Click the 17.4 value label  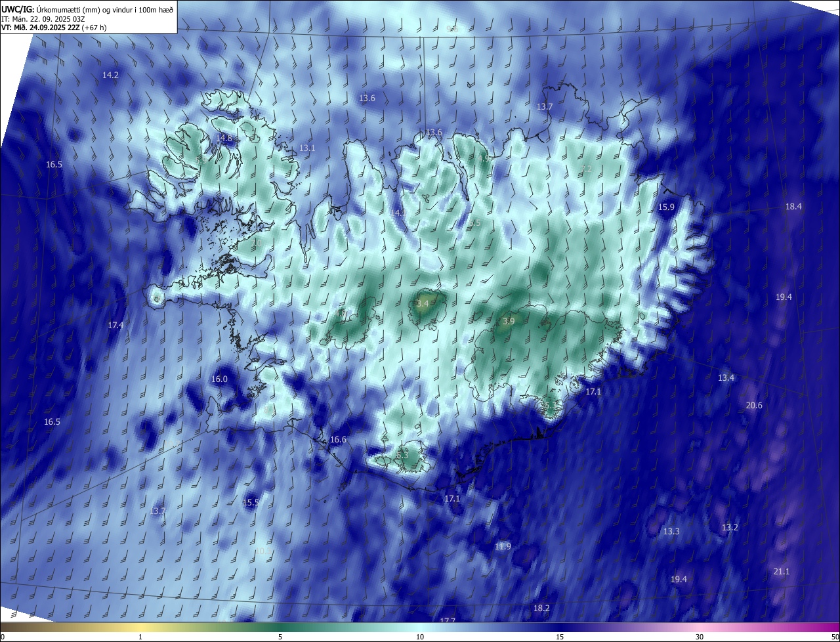pos(115,326)
